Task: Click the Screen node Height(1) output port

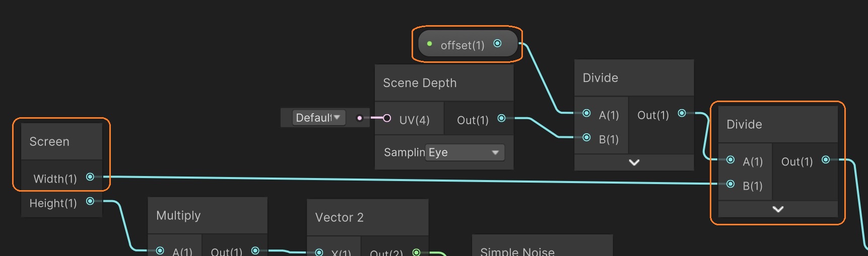Action: [90, 201]
